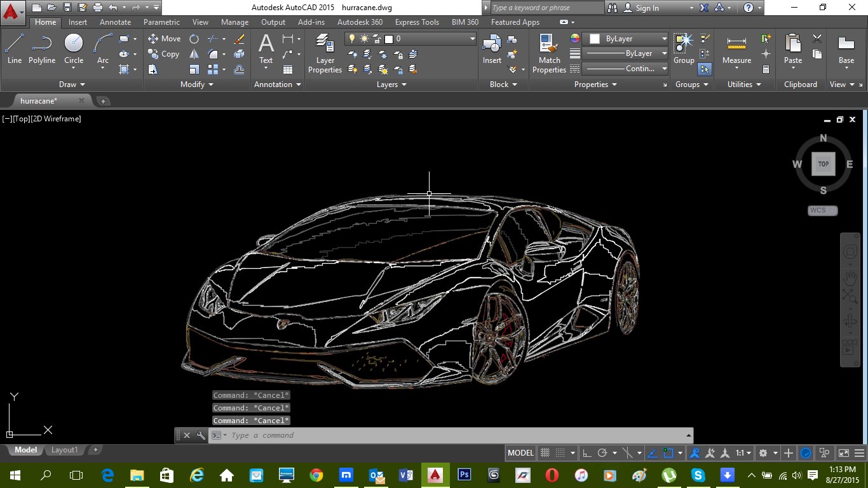This screenshot has height=488, width=868.
Task: Open Layer Properties manager
Action: tap(325, 53)
